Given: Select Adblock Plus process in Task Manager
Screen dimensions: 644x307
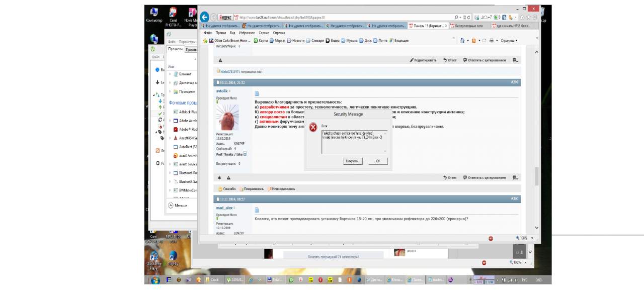Looking at the screenshot, I should (x=185, y=112).
